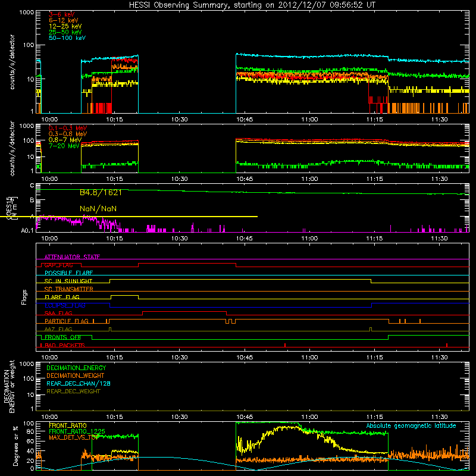Select the 6-12 keV legend label
The width and height of the screenshot is (476, 476).
pos(64,20)
